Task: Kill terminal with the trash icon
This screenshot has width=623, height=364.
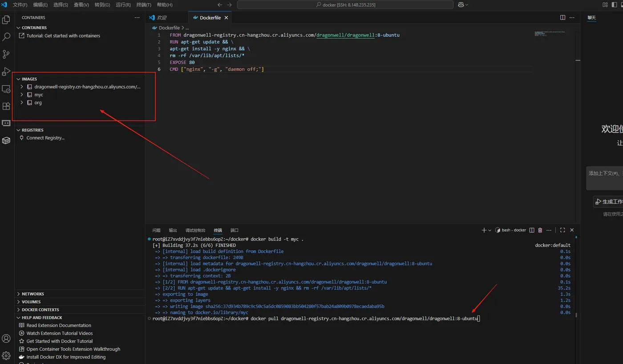Action: click(x=540, y=230)
